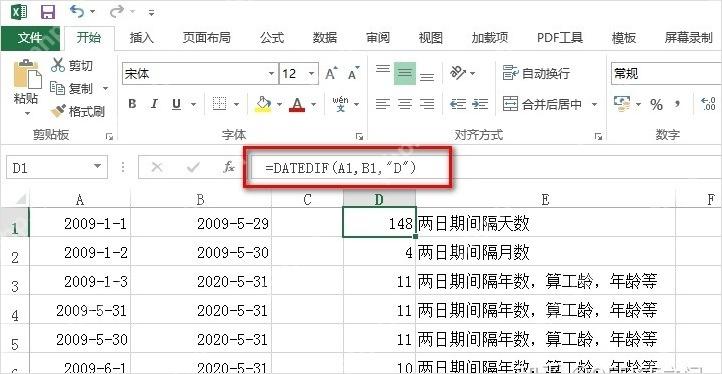Click the cell borders icon
722x374 pixels.
click(220, 104)
